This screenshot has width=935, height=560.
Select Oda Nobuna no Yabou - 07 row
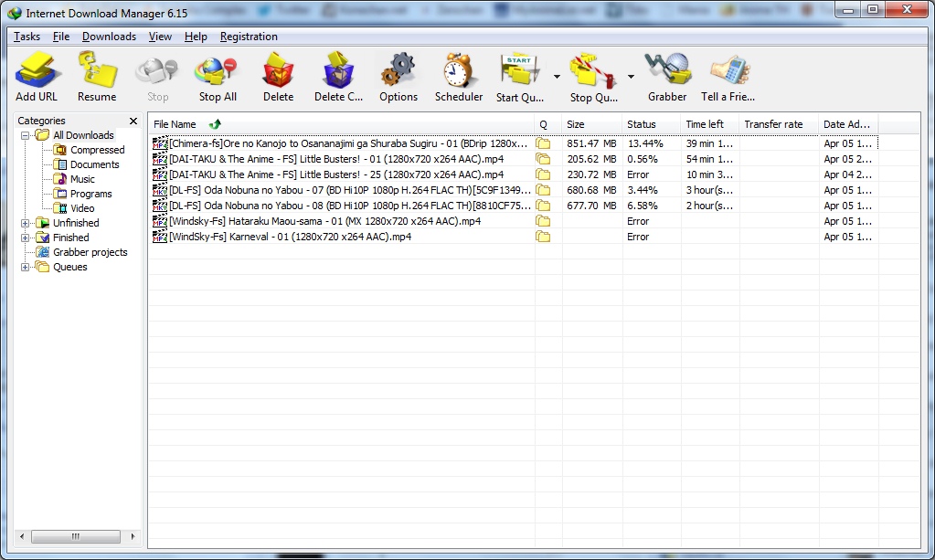click(x=514, y=190)
